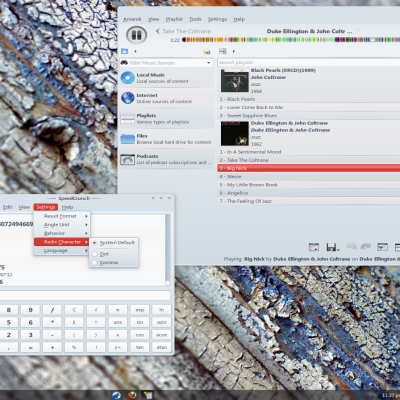The image size is (400, 400).
Task: Expand the Result Format submenu
Action: coord(62,216)
